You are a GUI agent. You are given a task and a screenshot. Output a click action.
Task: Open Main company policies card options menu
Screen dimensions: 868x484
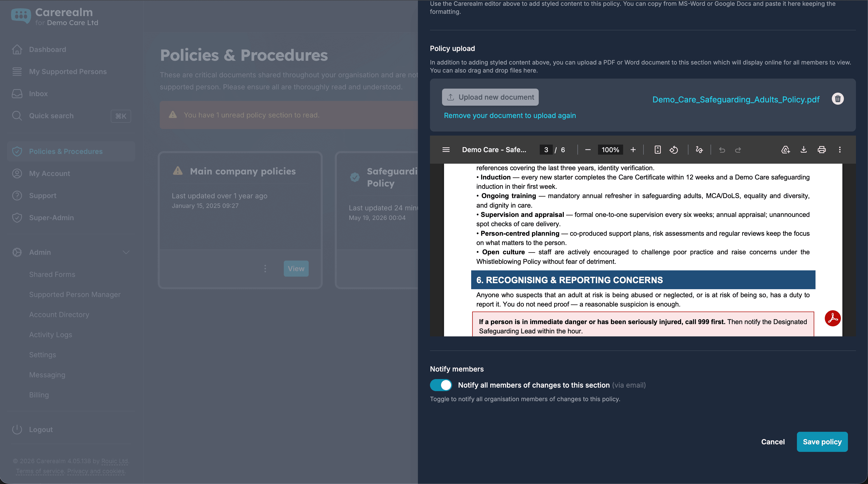(265, 268)
